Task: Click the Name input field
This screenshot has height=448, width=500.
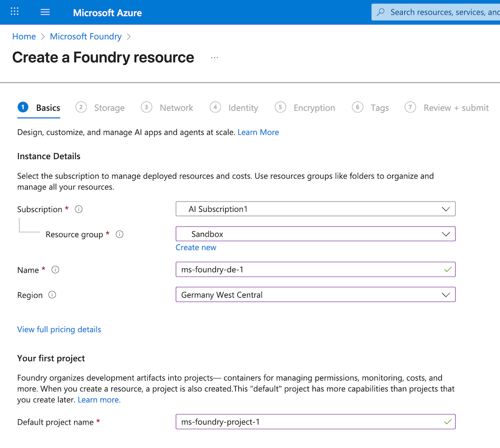Action: (x=308, y=269)
